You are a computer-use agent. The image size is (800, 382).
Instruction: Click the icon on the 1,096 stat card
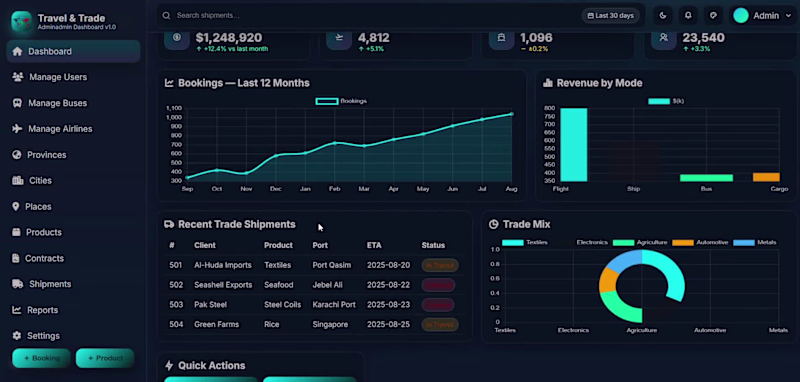(501, 38)
